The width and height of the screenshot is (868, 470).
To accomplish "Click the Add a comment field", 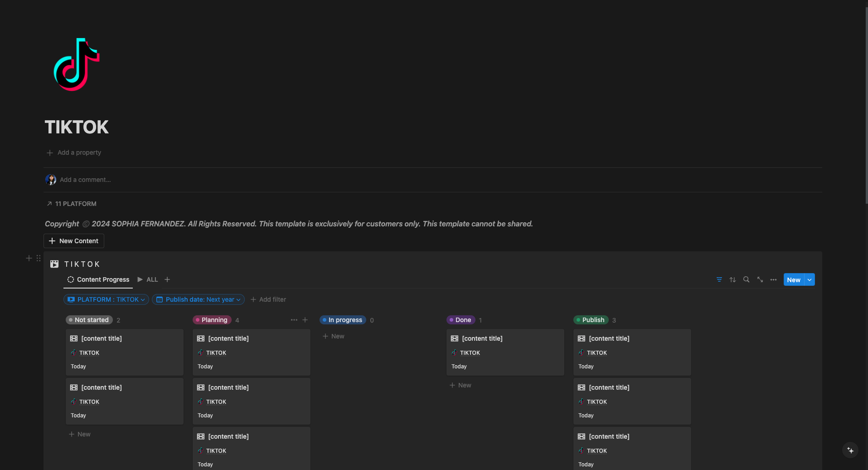I will click(85, 180).
